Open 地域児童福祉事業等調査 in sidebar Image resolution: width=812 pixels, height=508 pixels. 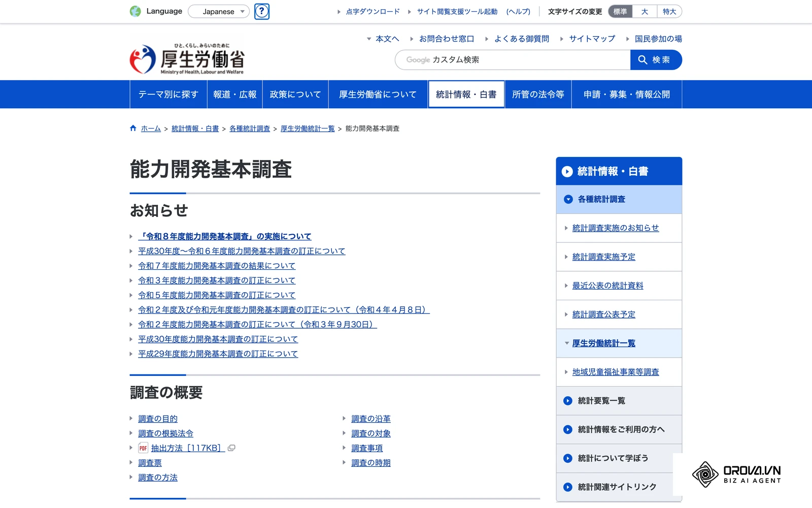point(616,372)
